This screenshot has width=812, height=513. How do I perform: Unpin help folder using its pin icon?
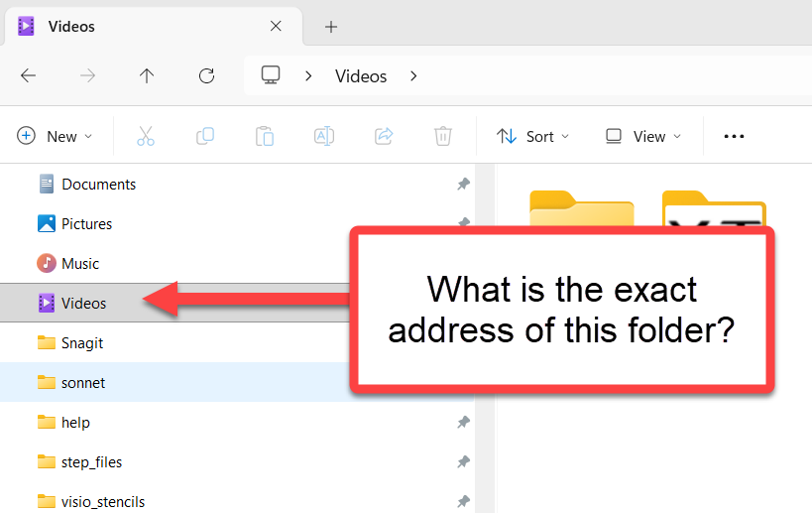463,423
